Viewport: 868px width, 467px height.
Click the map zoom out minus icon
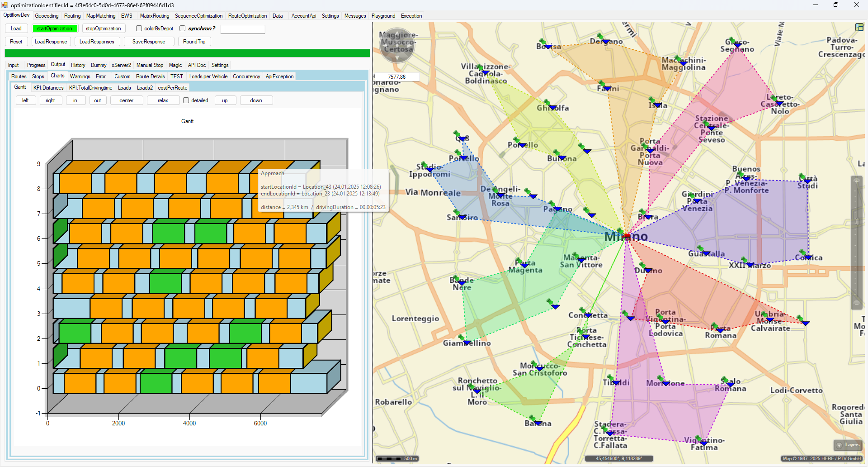(x=856, y=303)
